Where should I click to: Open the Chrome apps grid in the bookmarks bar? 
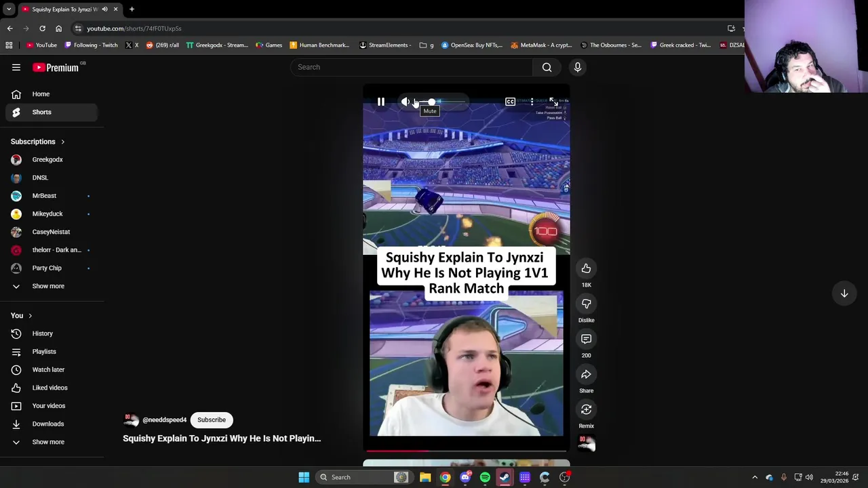coord(9,45)
